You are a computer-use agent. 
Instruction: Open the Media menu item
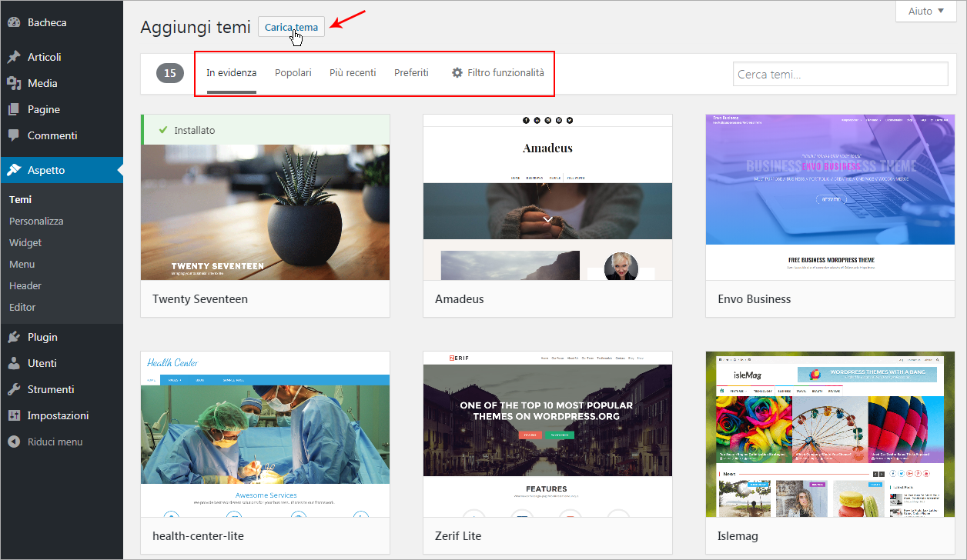point(62,83)
